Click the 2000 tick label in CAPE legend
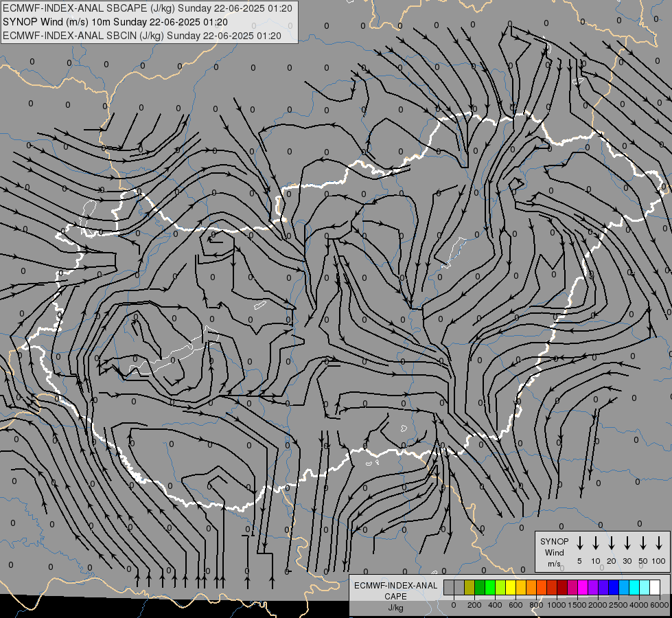 598,605
